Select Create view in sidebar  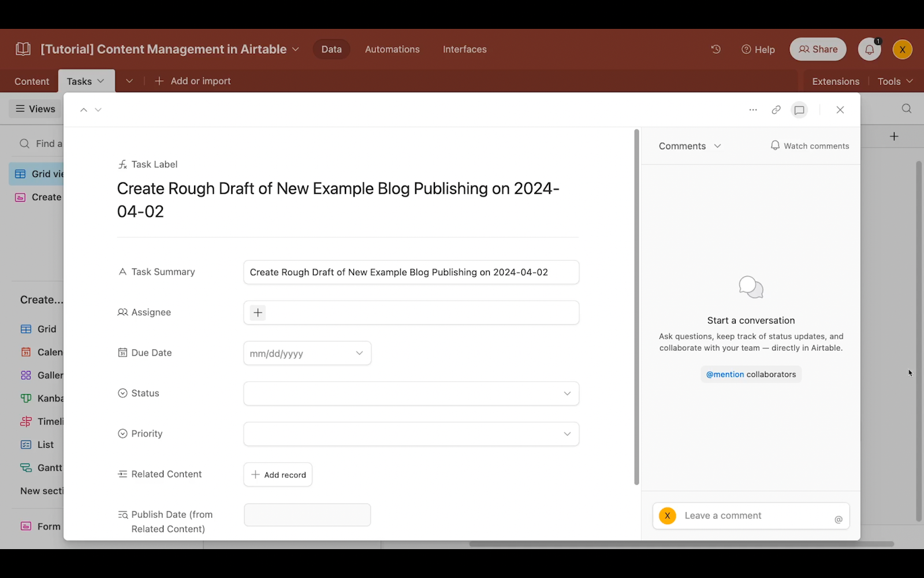tap(37, 197)
